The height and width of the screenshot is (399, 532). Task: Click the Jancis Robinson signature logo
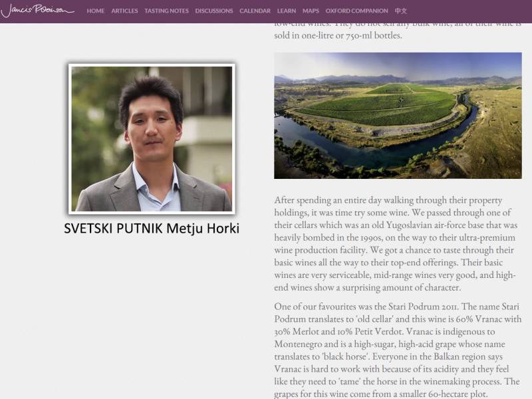pos(37,11)
